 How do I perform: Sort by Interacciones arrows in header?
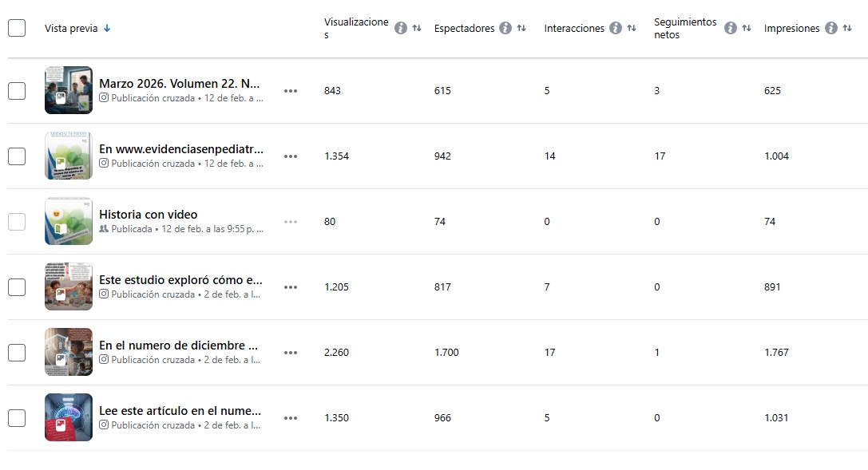[x=632, y=28]
